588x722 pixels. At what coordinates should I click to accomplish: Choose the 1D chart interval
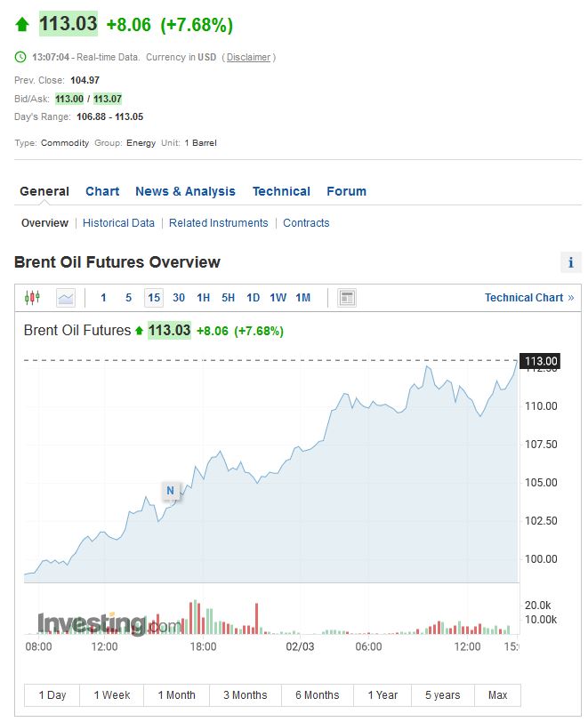click(x=254, y=298)
